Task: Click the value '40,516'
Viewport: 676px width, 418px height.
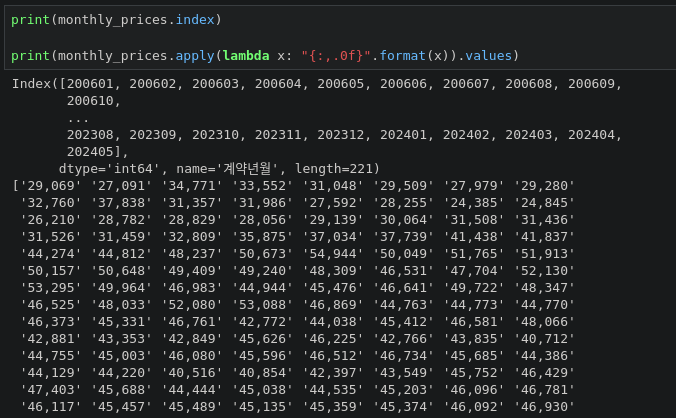Action: pos(192,373)
